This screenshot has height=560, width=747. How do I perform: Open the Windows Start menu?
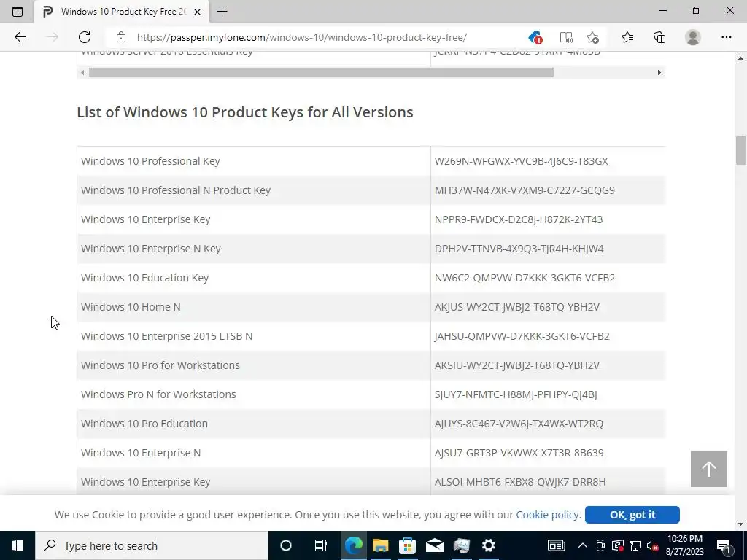tap(18, 545)
